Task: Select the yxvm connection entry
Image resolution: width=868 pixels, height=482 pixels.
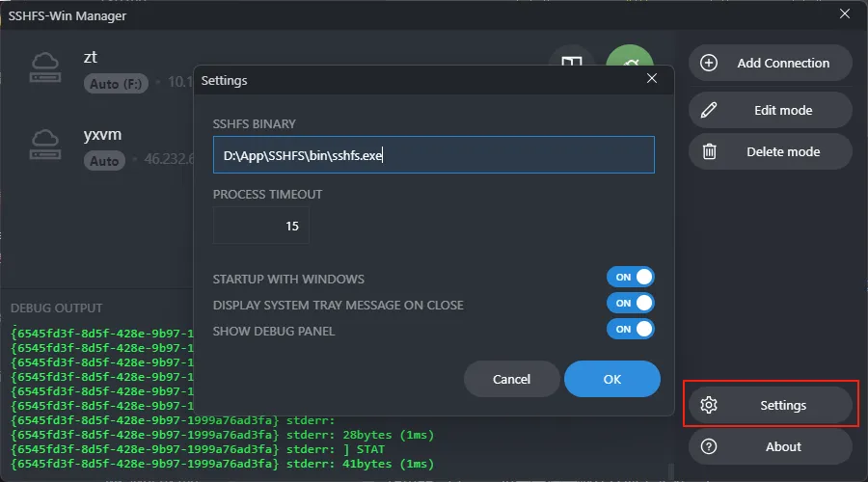Action: 103,136
